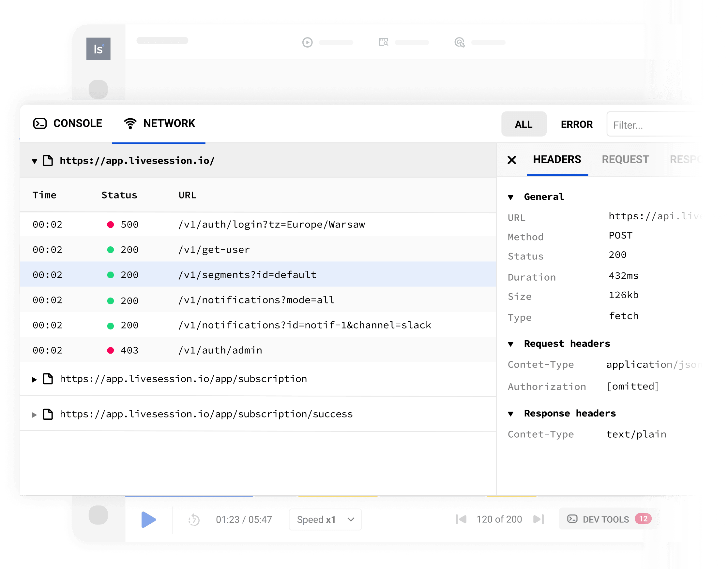Open the partially visible RESPONSE tab
This screenshot has height=569, width=728.
685,160
